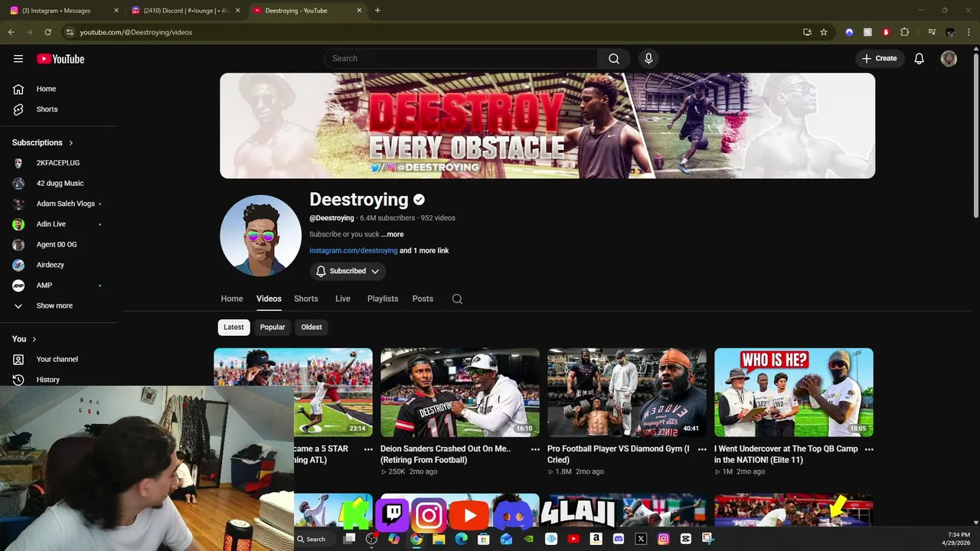Screen dimensions: 980x551
Task: Open Snipping Tool from taskbar
Action: (x=707, y=539)
